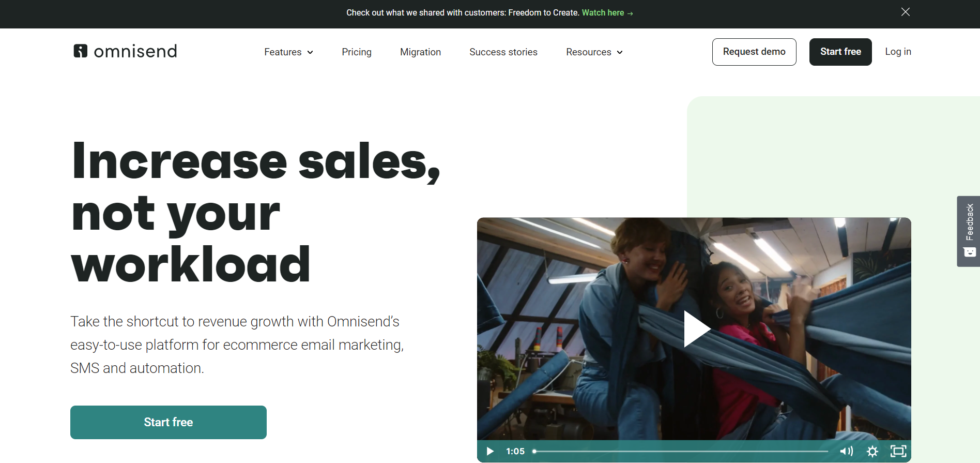The image size is (980, 463).
Task: Seek on the video progress bar
Action: [680, 451]
